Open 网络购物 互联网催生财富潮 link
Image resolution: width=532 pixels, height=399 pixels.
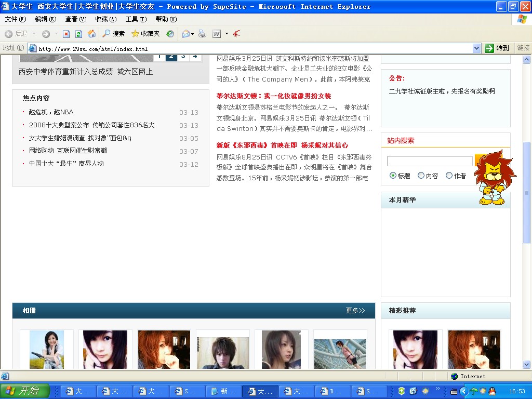tap(68, 150)
